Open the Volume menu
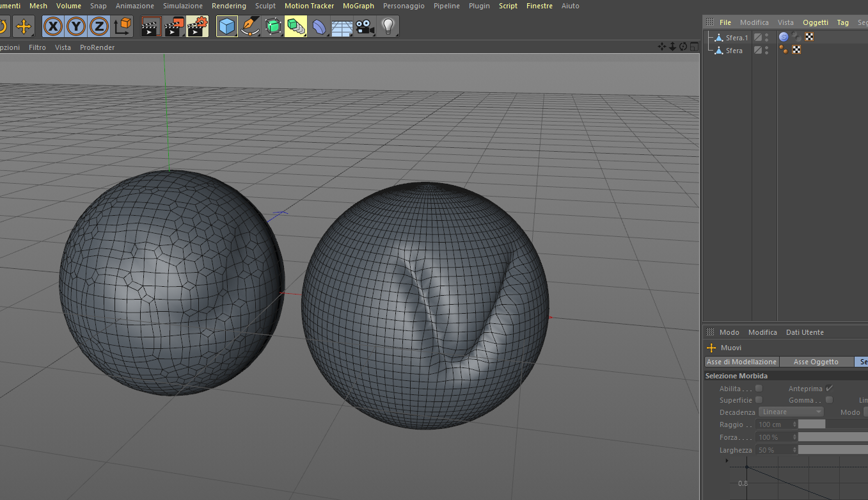The width and height of the screenshot is (868, 500). [x=68, y=6]
